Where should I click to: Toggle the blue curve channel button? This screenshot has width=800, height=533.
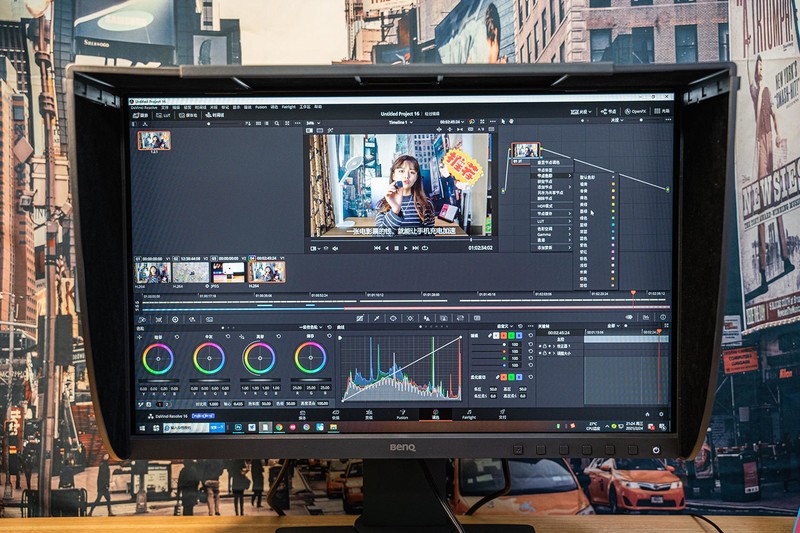[x=519, y=336]
